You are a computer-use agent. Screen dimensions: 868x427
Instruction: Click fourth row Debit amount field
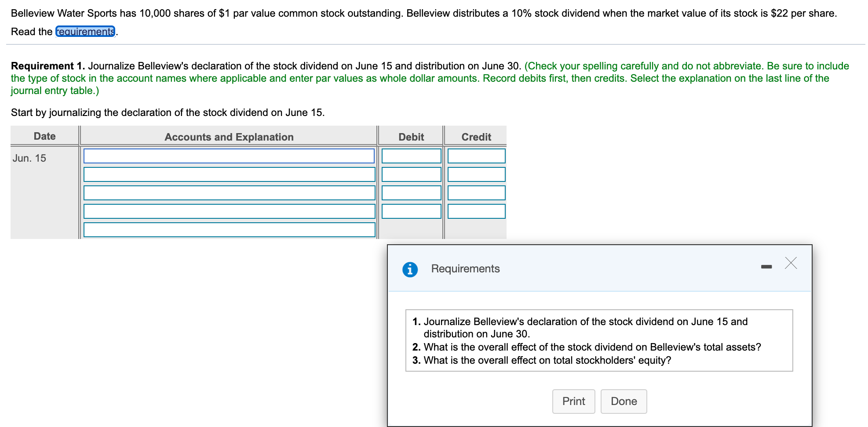[x=411, y=211]
